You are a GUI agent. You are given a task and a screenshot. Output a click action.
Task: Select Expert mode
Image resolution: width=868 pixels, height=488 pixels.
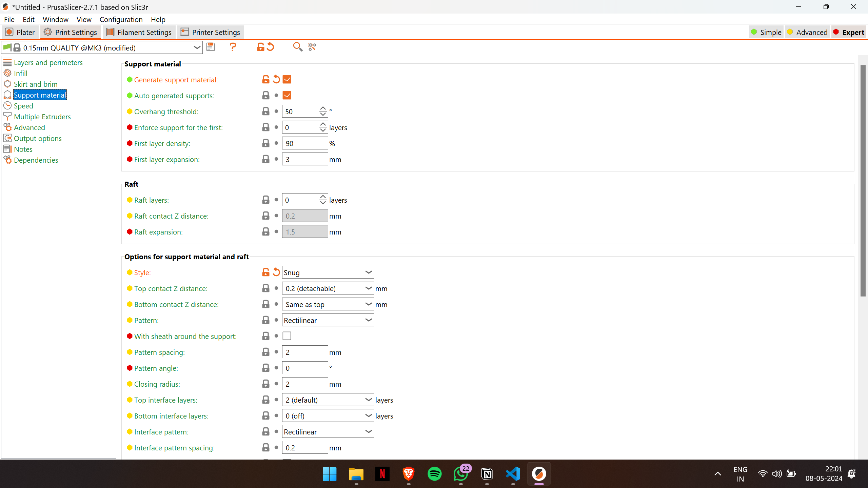click(849, 32)
